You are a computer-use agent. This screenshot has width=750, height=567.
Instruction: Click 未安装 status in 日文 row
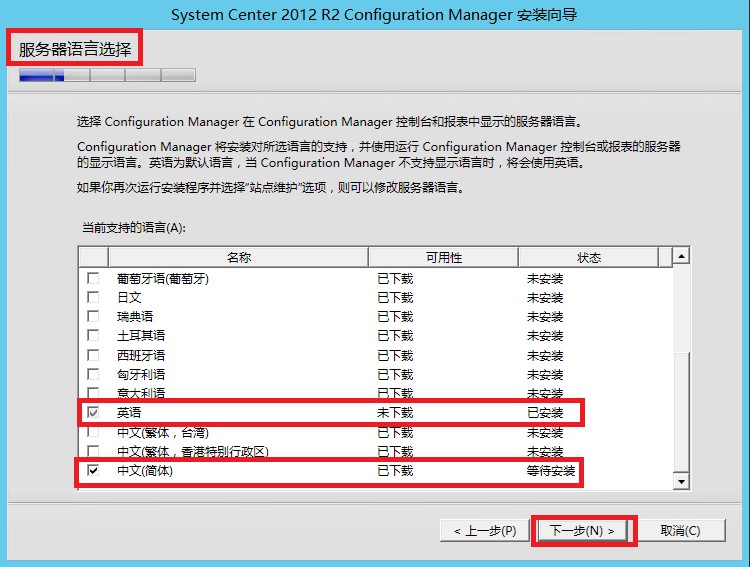pos(545,298)
